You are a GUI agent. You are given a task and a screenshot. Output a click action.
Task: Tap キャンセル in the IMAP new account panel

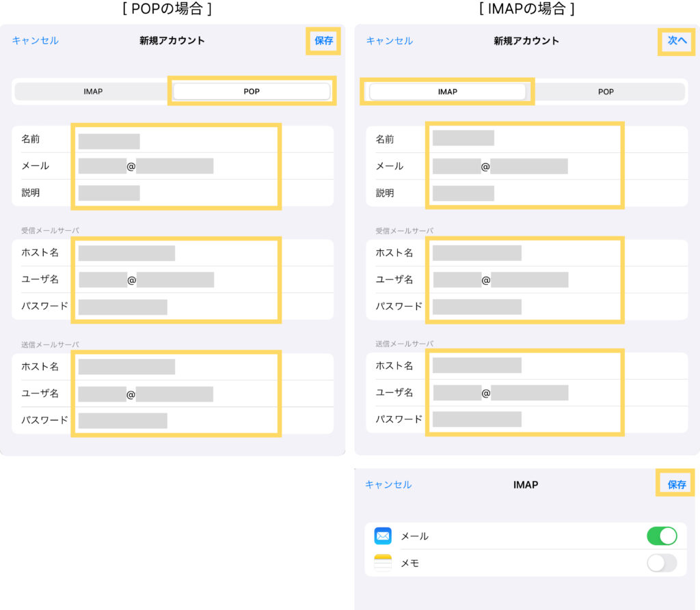pyautogui.click(x=390, y=40)
